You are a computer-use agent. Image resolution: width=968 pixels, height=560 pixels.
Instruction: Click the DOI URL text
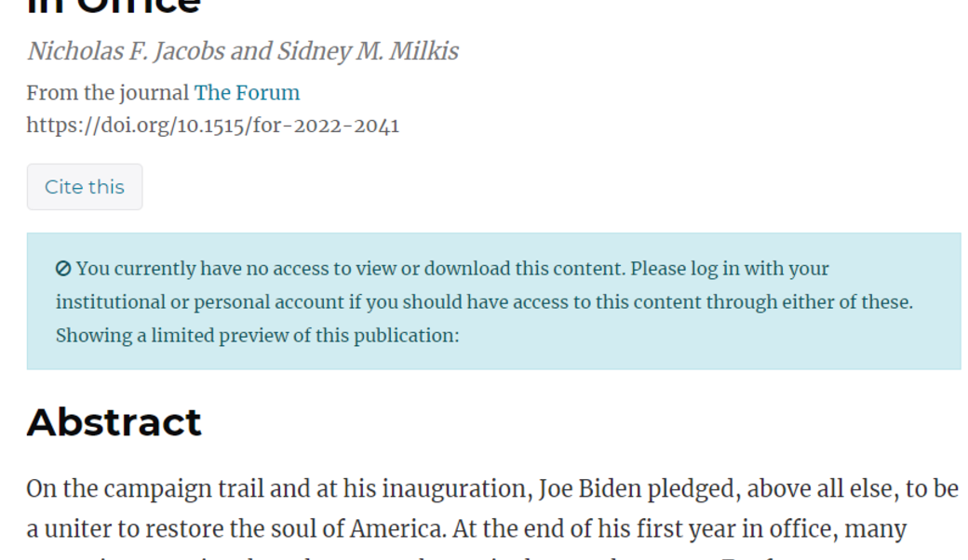point(212,125)
